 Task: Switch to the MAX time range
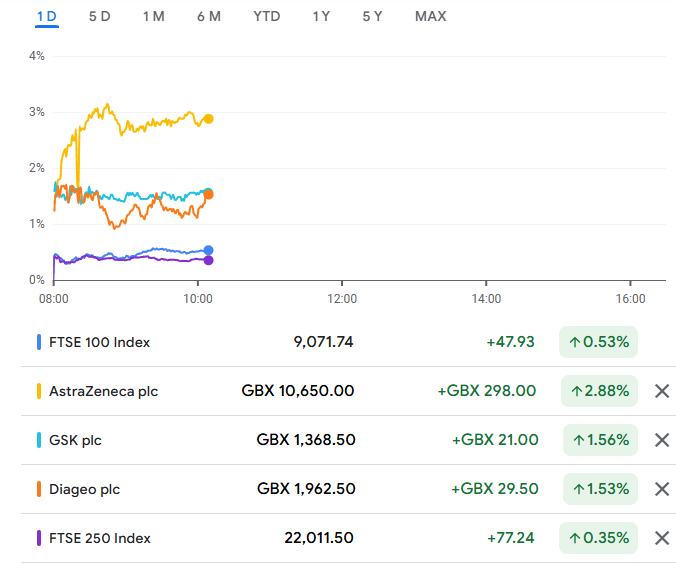[x=430, y=16]
